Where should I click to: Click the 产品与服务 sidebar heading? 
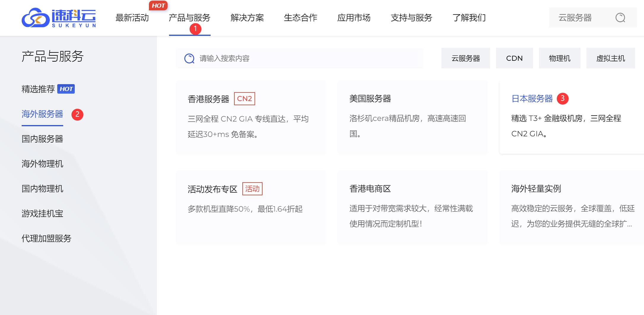(x=53, y=56)
